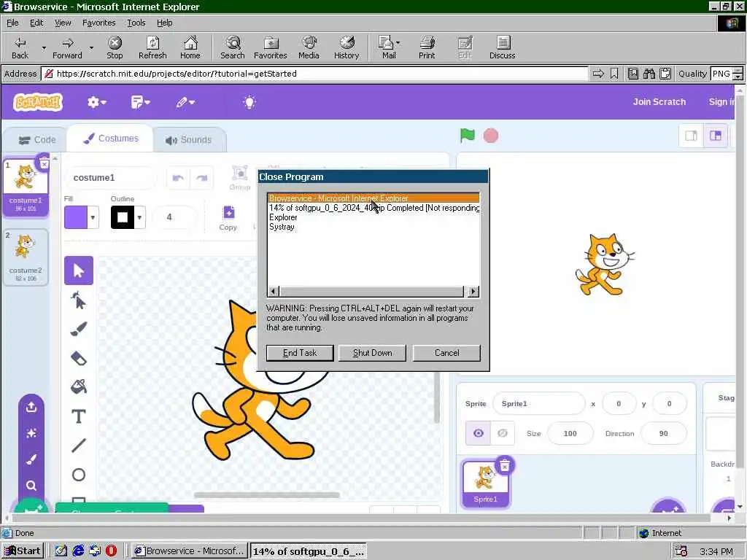Hide sprite with the crossed eye toggle
This screenshot has width=747, height=560.
coord(503,433)
